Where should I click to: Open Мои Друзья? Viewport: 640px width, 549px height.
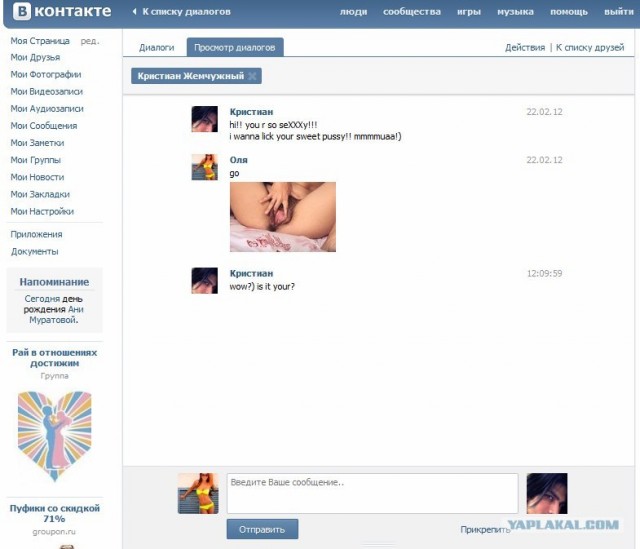pos(35,58)
